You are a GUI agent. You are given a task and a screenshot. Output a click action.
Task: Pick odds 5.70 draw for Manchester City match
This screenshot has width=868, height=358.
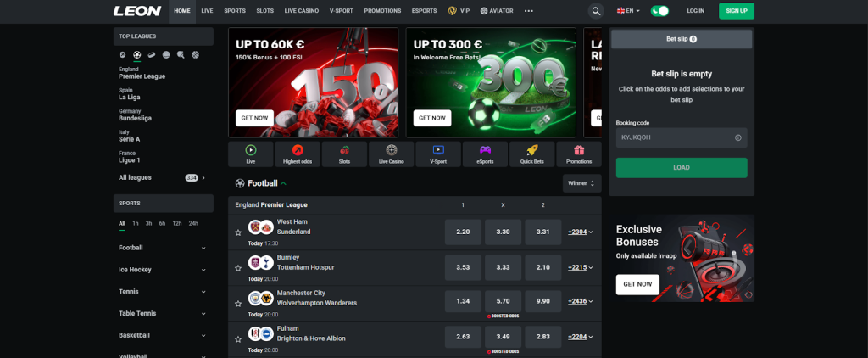click(x=503, y=302)
